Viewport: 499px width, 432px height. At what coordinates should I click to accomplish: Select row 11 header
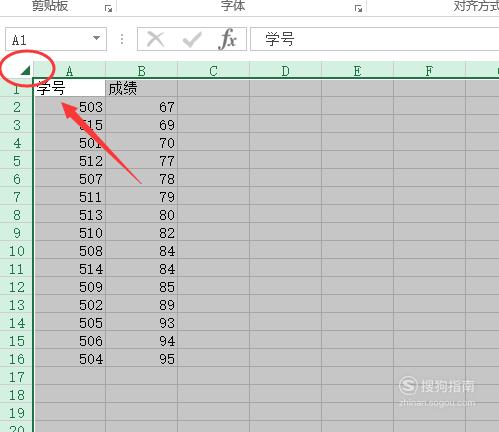pyautogui.click(x=16, y=269)
